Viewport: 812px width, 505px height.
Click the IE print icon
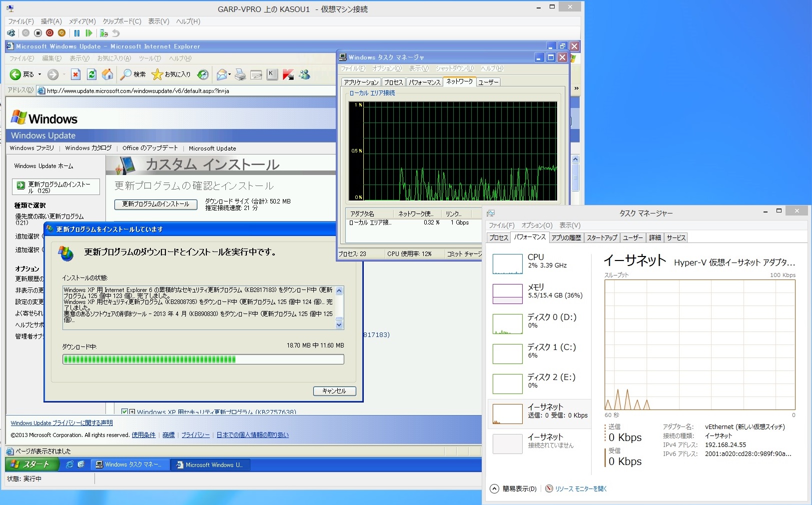click(240, 74)
